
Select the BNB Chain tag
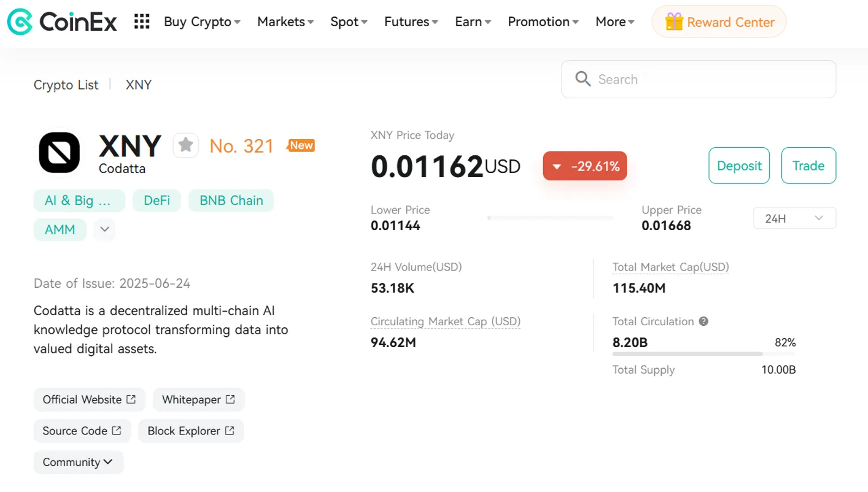coord(231,200)
